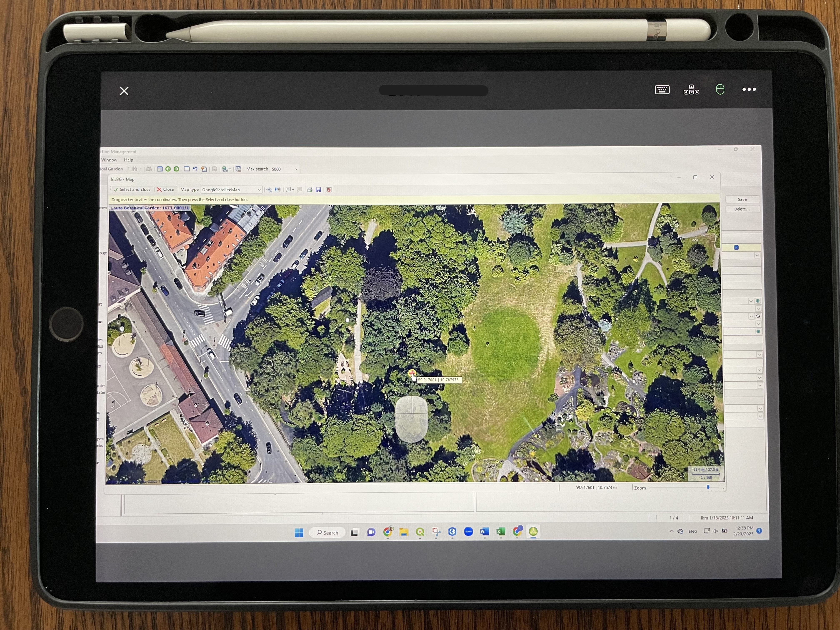Click the upper green globe icon in right panel
This screenshot has width=840, height=630.
click(x=757, y=301)
